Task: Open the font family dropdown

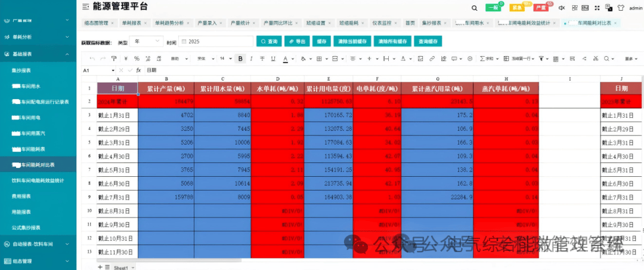Action: click(206, 59)
